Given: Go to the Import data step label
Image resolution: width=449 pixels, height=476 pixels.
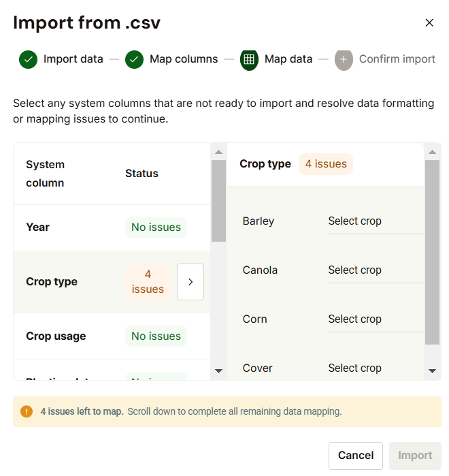Looking at the screenshot, I should point(73,59).
